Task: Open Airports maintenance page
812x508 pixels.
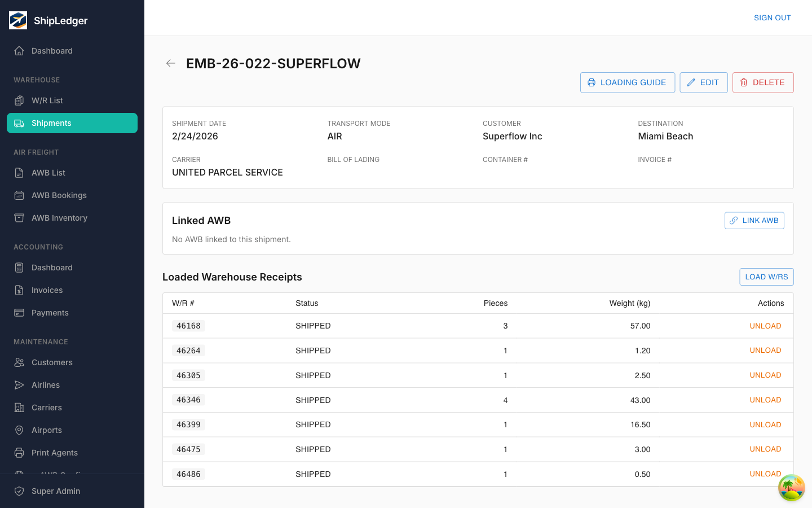Action: (72, 430)
